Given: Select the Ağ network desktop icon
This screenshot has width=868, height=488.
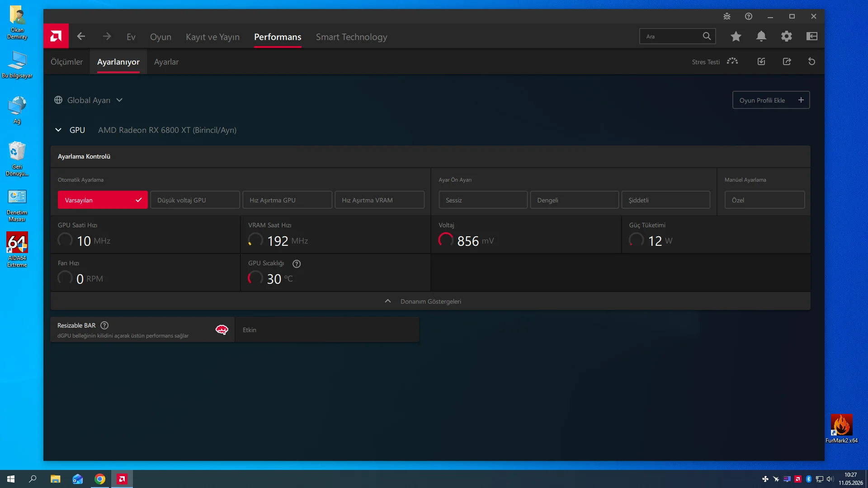Looking at the screenshot, I should click(x=17, y=110).
